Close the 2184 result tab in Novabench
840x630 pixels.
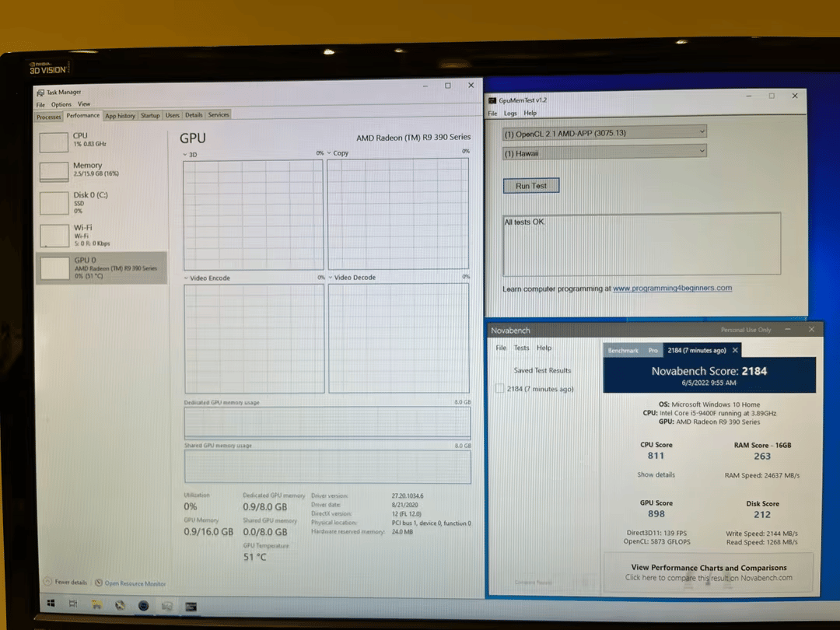point(735,350)
